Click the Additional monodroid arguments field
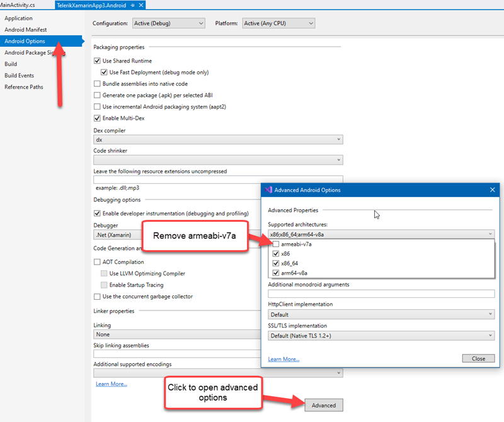Viewport: 504px width, 422px height. [x=381, y=294]
